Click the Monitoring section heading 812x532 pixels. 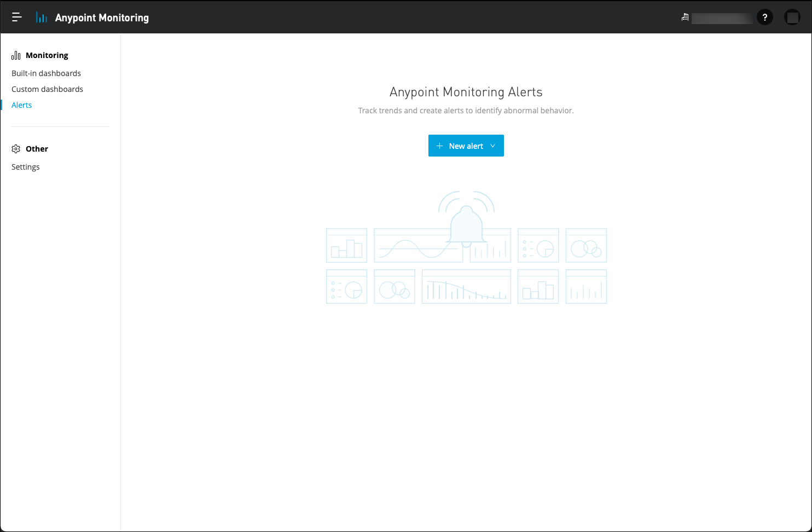(x=47, y=55)
